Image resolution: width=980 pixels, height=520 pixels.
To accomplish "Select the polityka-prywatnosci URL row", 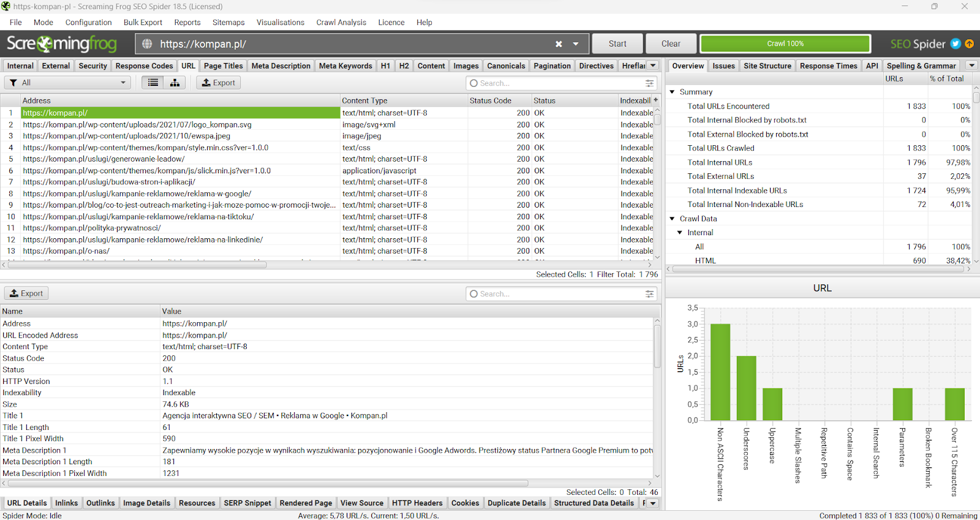I will click(x=328, y=228).
